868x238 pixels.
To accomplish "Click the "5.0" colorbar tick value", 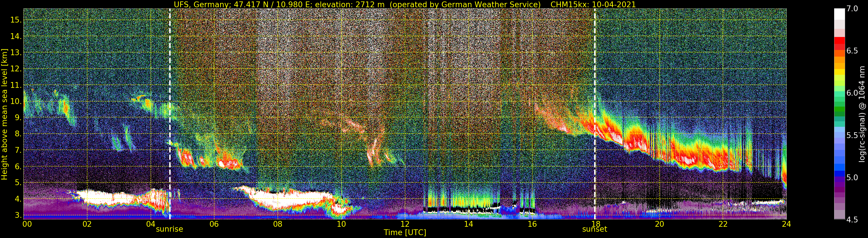I will tap(852, 177).
